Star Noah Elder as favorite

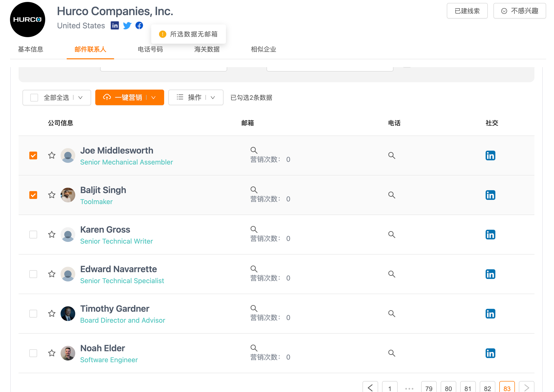click(x=52, y=353)
